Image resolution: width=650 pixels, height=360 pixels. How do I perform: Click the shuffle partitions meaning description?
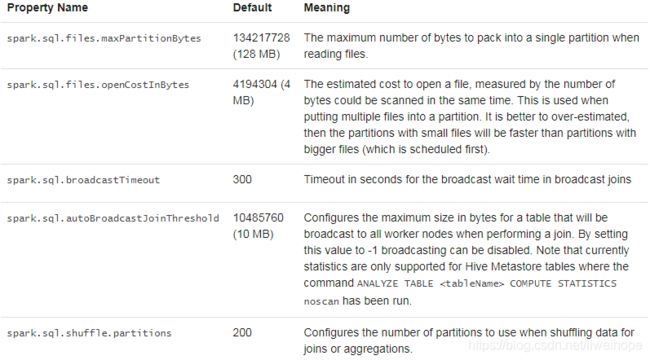pos(469,341)
